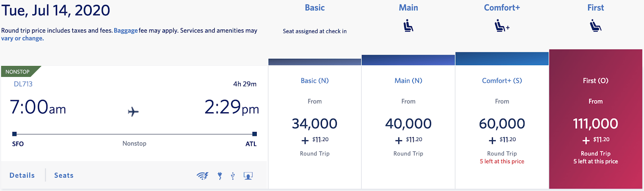Click the Main cabin seat icon
This screenshot has height=191, width=644.
[408, 27]
